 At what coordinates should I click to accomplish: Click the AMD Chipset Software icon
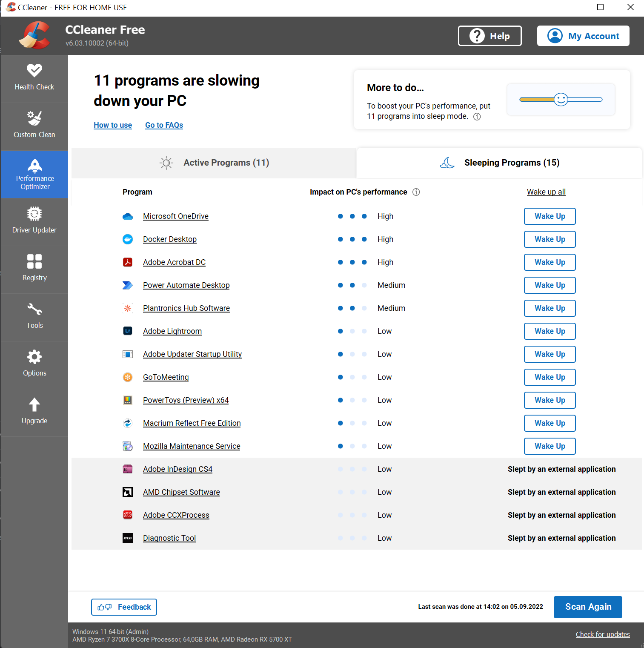pyautogui.click(x=128, y=492)
